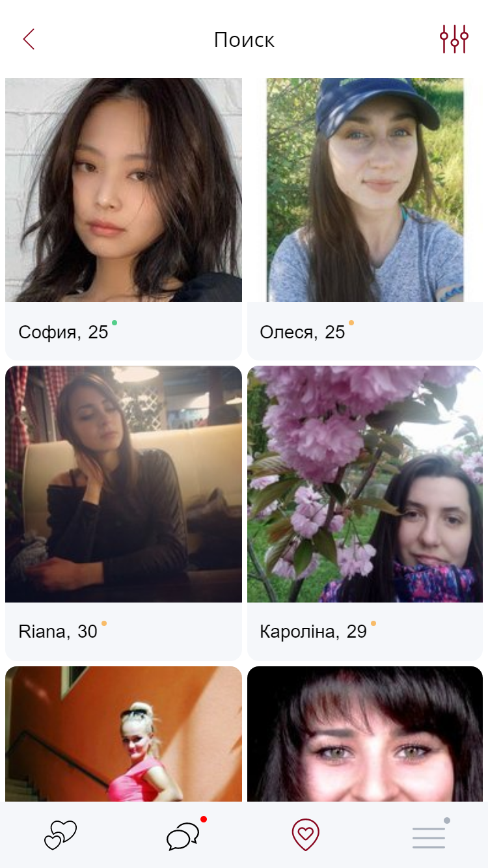The width and height of the screenshot is (488, 868).
Task: Go back using the left chevron arrow
Action: (29, 40)
